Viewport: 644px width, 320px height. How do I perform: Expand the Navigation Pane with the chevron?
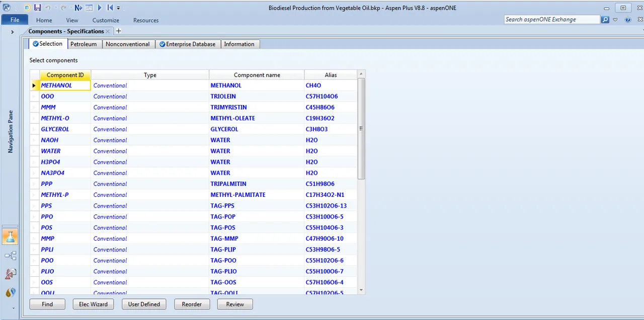(x=12, y=32)
